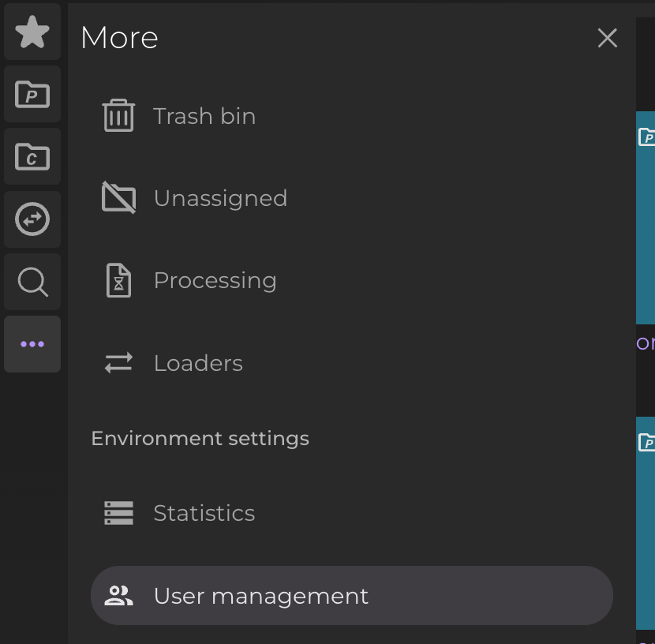655x644 pixels.
Task: Go to Processing in the More menu
Action: point(215,280)
